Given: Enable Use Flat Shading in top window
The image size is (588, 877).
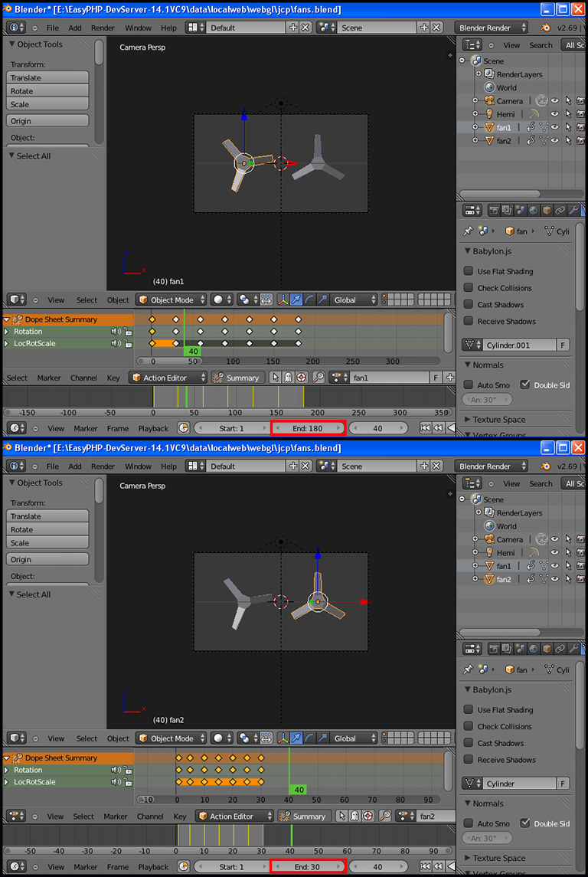Looking at the screenshot, I should (x=469, y=271).
